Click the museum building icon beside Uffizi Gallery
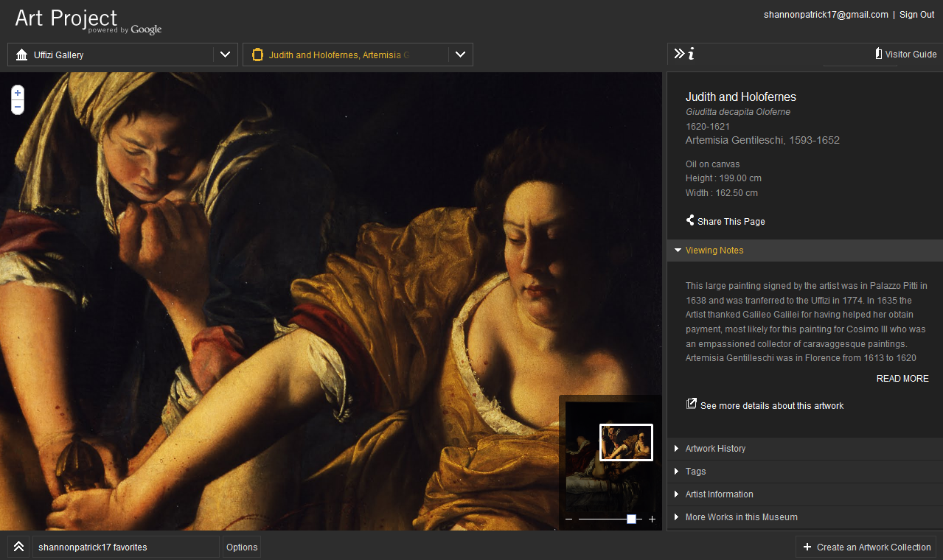943x560 pixels. click(21, 55)
